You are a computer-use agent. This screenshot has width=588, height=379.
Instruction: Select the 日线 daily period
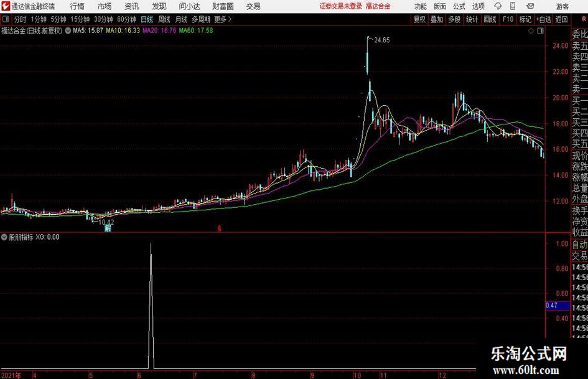click(147, 19)
